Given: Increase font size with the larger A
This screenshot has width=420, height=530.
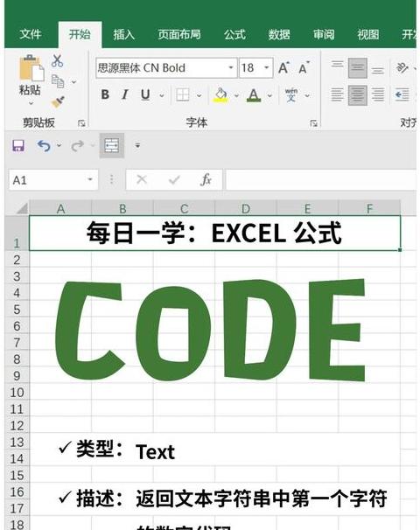Looking at the screenshot, I should [284, 68].
